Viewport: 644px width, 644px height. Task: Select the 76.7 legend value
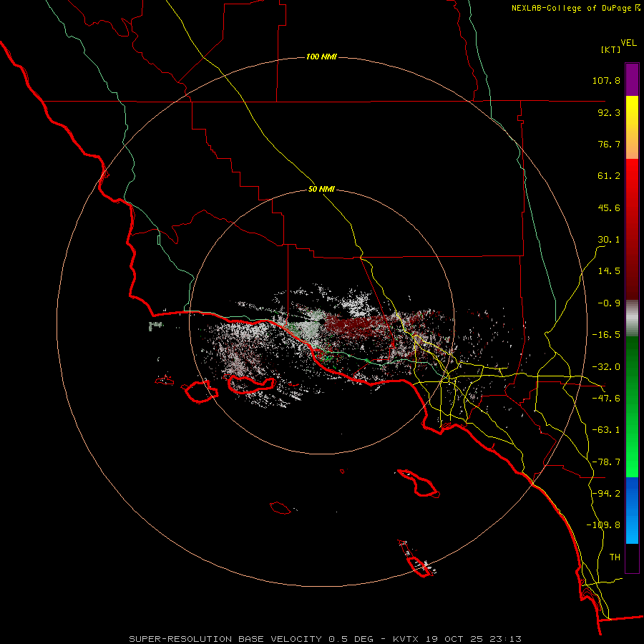[x=609, y=144]
